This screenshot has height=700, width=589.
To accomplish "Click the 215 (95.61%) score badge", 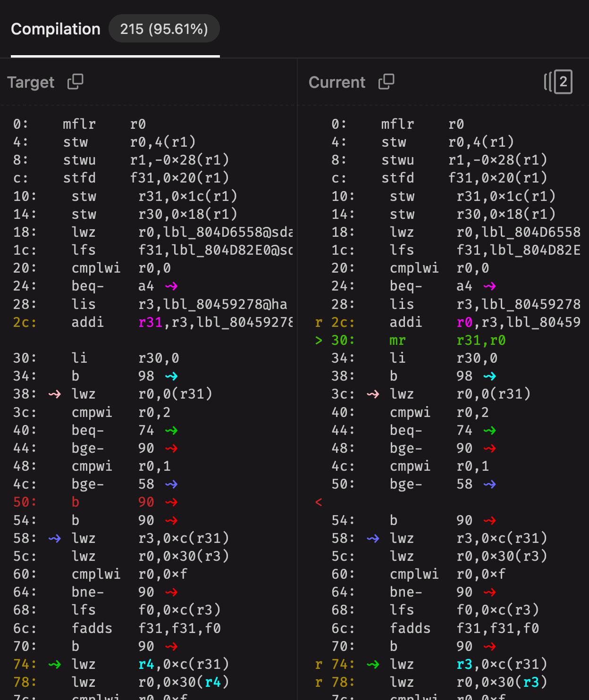I will click(x=164, y=29).
